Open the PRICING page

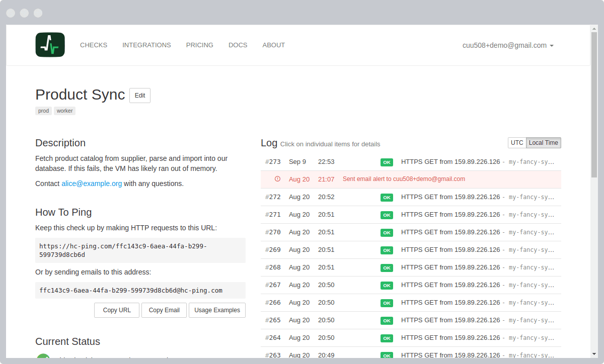point(200,45)
